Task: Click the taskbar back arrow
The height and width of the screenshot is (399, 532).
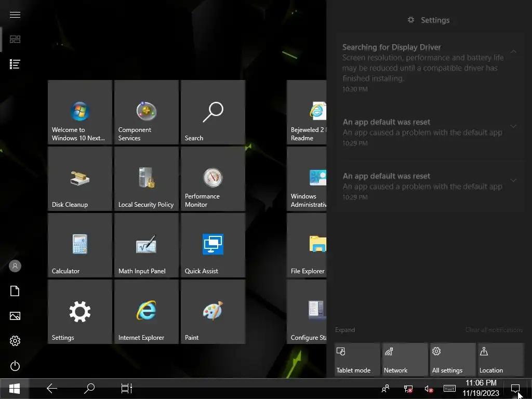Action: point(51,389)
